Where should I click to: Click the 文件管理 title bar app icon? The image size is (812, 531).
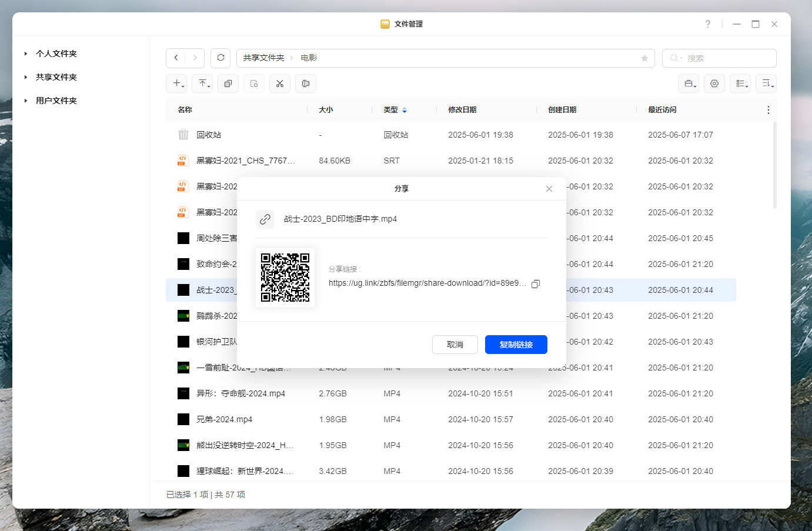385,24
